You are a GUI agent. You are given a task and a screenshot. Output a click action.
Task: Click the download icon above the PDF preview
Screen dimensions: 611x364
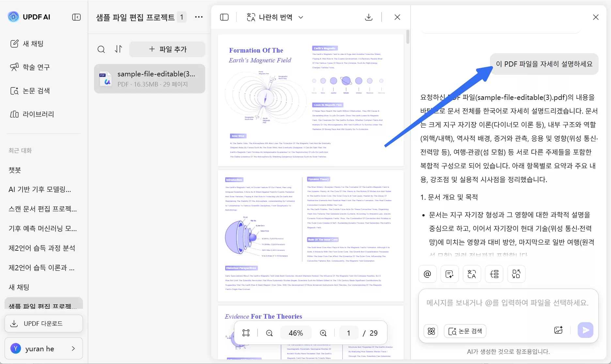pyautogui.click(x=369, y=17)
